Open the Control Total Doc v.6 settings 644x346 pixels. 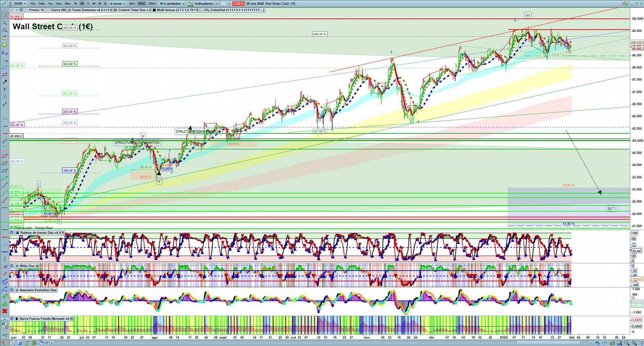tap(132, 10)
